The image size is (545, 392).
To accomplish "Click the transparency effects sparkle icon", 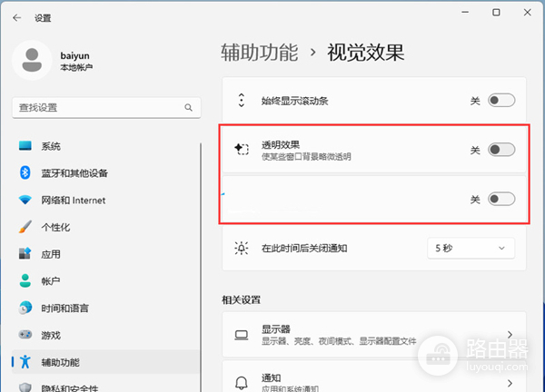I will pos(242,150).
